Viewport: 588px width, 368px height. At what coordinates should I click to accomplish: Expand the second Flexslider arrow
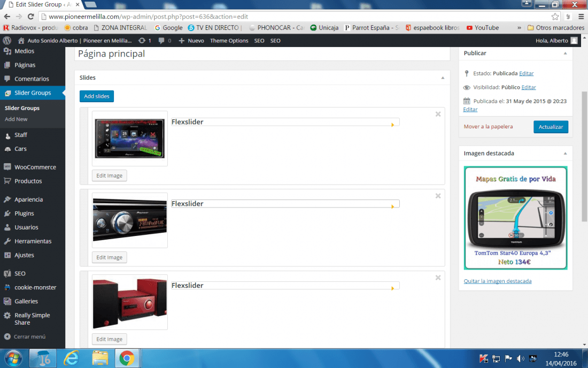[x=393, y=206]
